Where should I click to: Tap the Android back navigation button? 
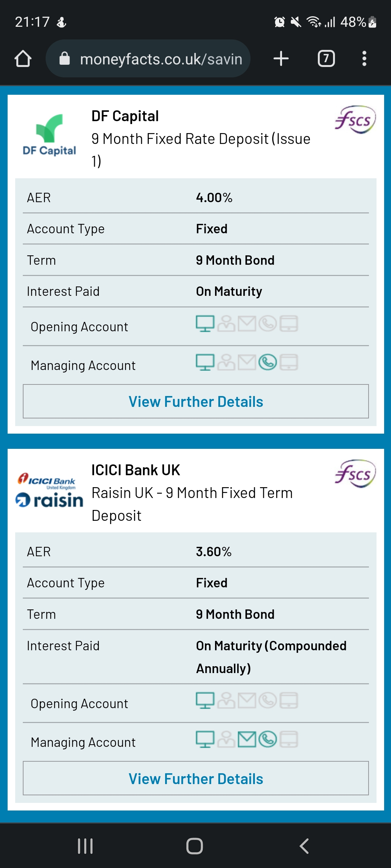(x=304, y=846)
